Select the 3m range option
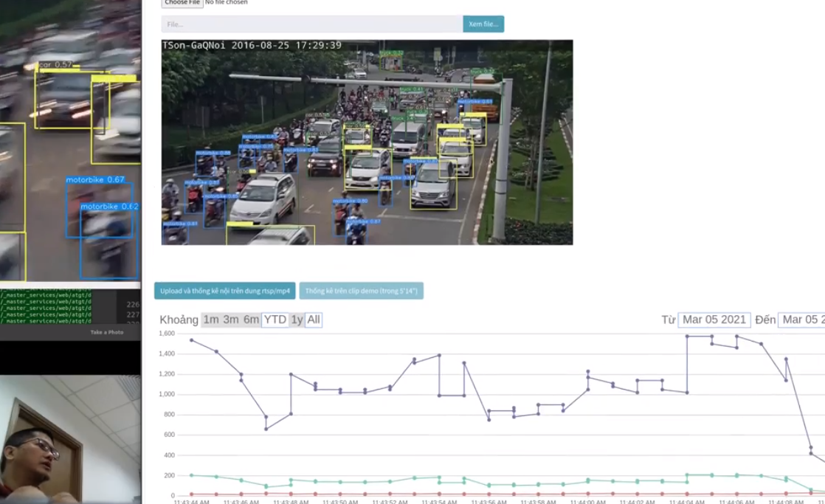Image resolution: width=825 pixels, height=504 pixels. point(231,320)
